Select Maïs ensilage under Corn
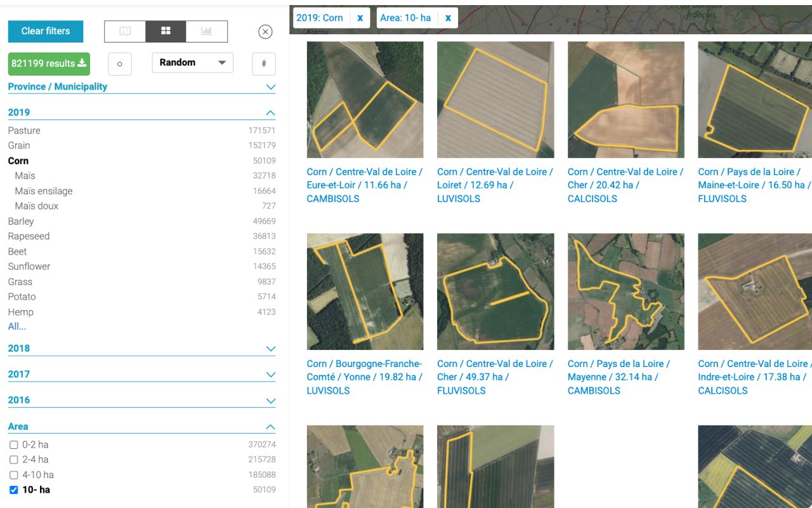The image size is (812, 508). pos(44,191)
